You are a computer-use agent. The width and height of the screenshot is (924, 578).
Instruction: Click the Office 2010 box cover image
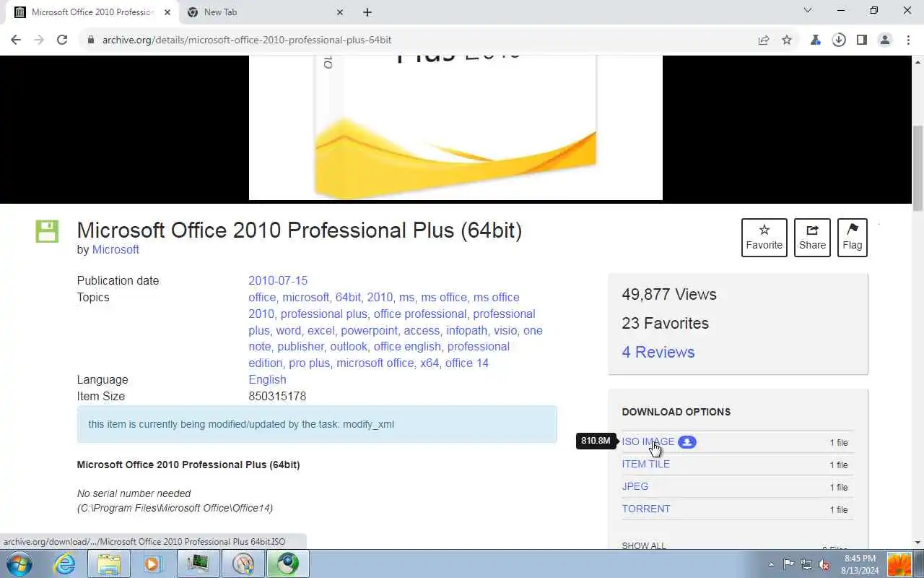tap(456, 128)
